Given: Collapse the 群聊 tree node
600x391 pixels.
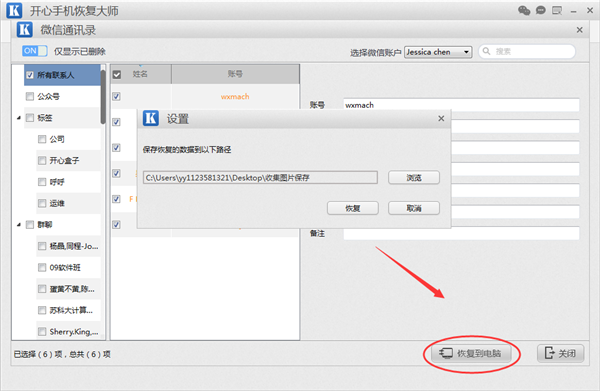Looking at the screenshot, I should pos(19,225).
